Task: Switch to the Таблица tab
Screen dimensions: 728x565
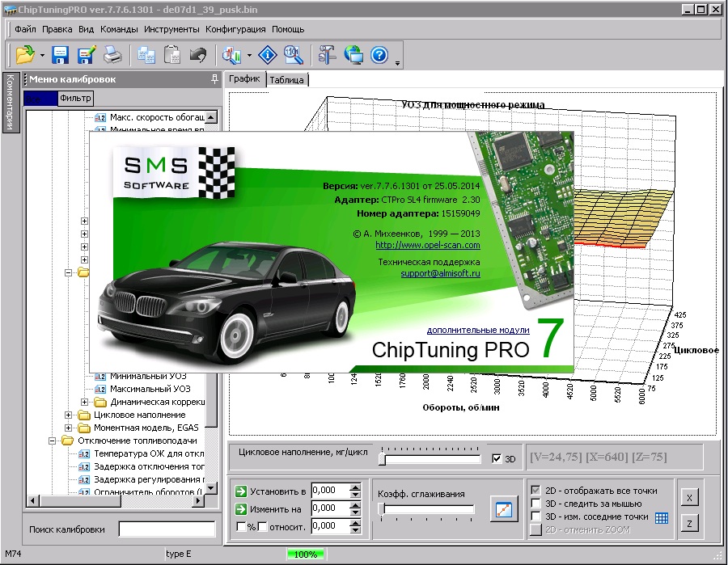Action: coord(286,80)
